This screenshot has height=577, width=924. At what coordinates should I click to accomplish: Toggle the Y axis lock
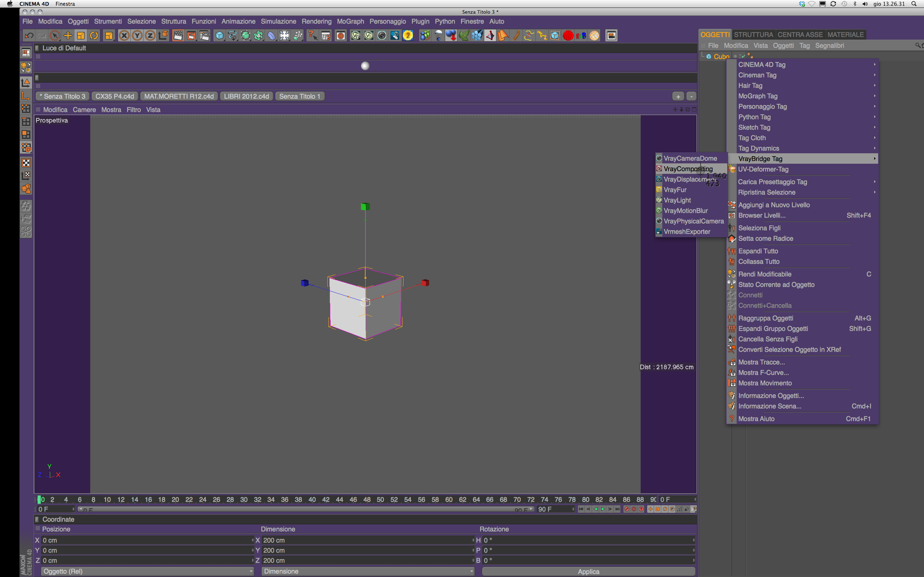[x=137, y=35]
